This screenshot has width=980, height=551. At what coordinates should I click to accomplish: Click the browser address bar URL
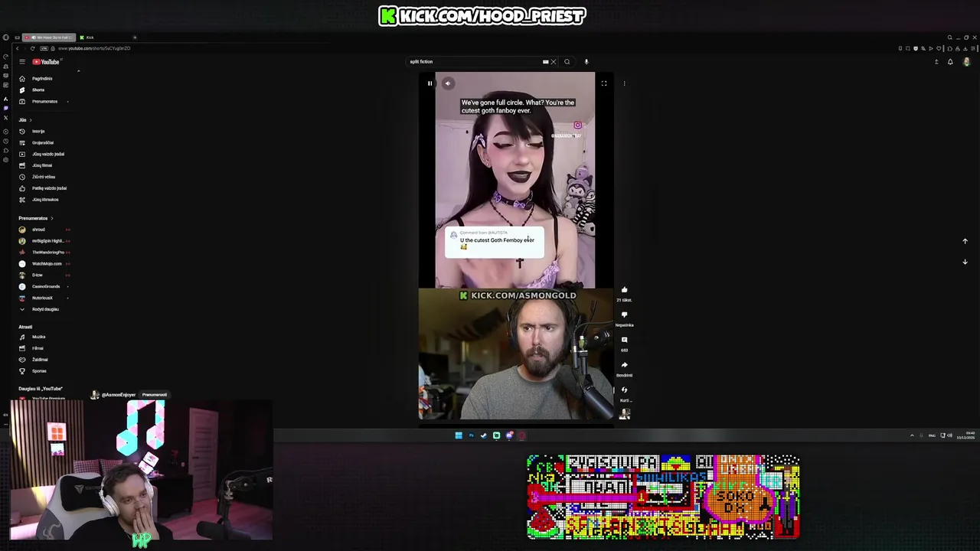[94, 48]
